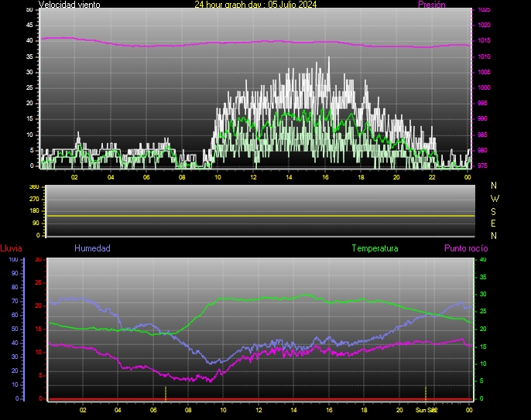Click "14" hour label under temperature chart

point(293,410)
